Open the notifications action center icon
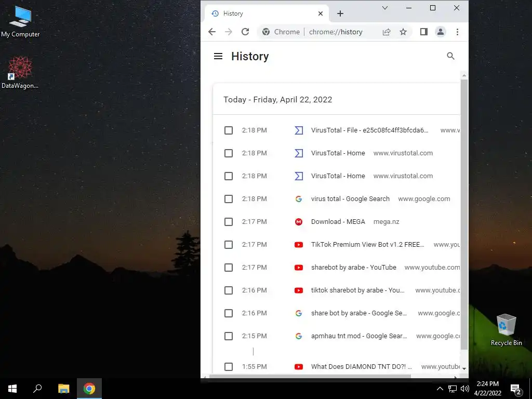The height and width of the screenshot is (399, 532). point(515,389)
